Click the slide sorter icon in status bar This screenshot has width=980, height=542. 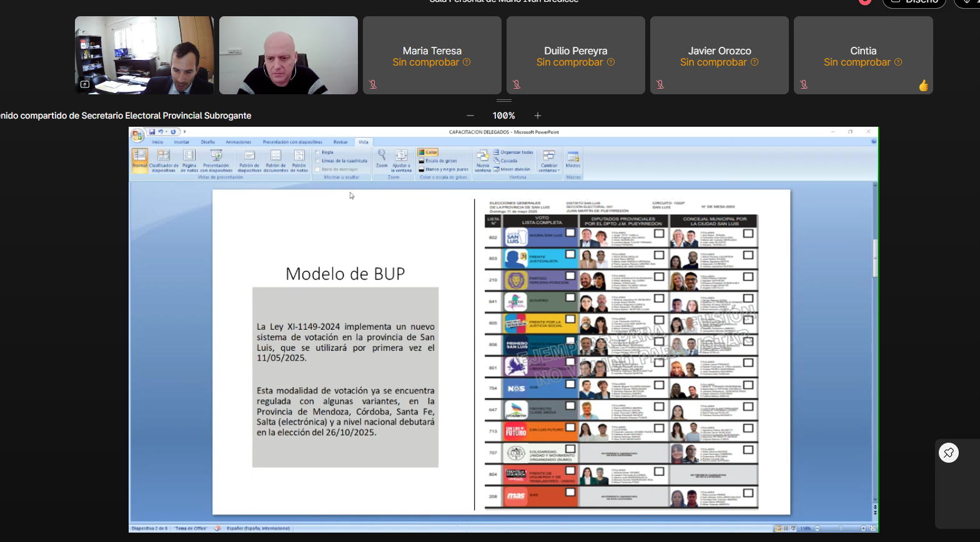786,528
